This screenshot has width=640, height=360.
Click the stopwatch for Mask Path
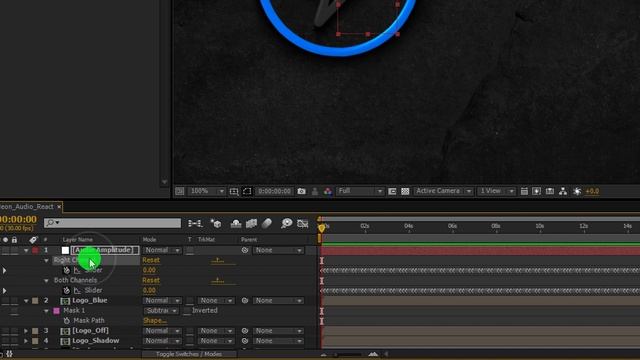tap(67, 321)
